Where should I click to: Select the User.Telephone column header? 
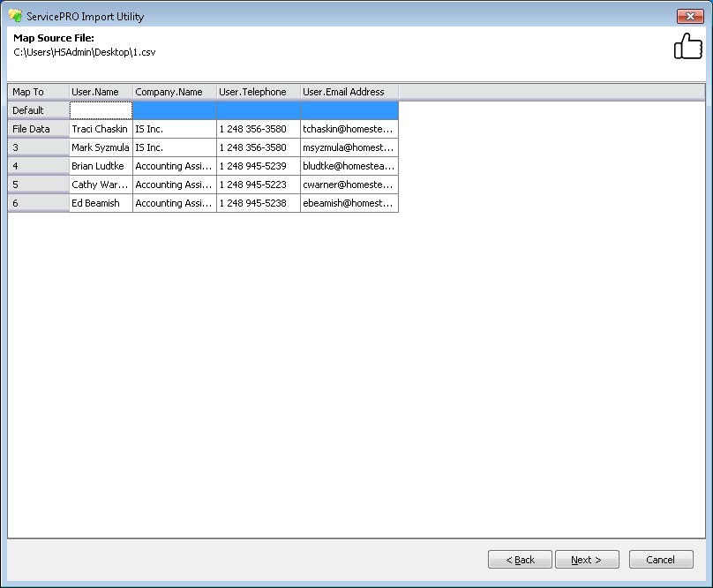258,91
